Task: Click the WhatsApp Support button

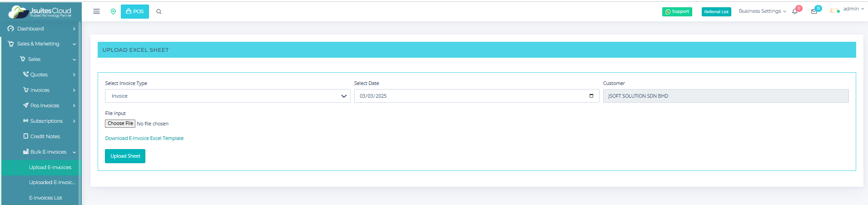Action: pos(677,12)
